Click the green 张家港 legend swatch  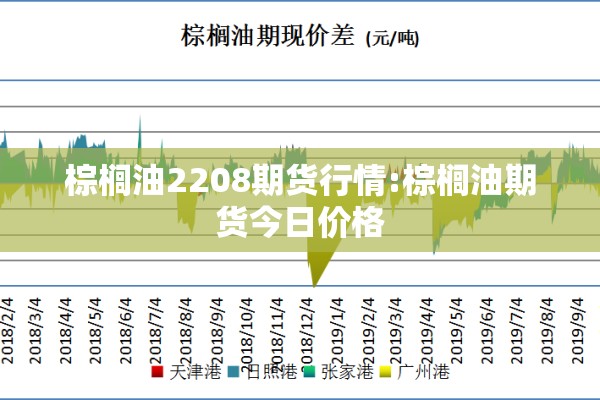[x=309, y=371]
